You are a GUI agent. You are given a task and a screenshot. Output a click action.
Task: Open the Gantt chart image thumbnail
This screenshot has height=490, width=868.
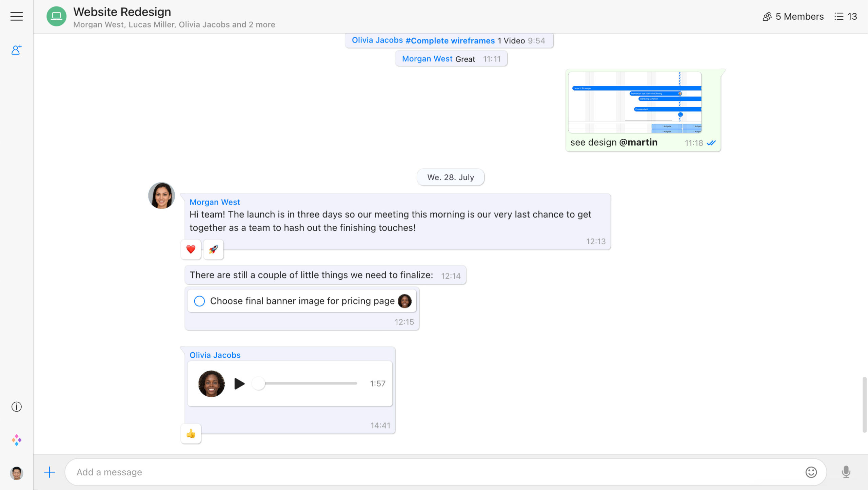tap(635, 102)
